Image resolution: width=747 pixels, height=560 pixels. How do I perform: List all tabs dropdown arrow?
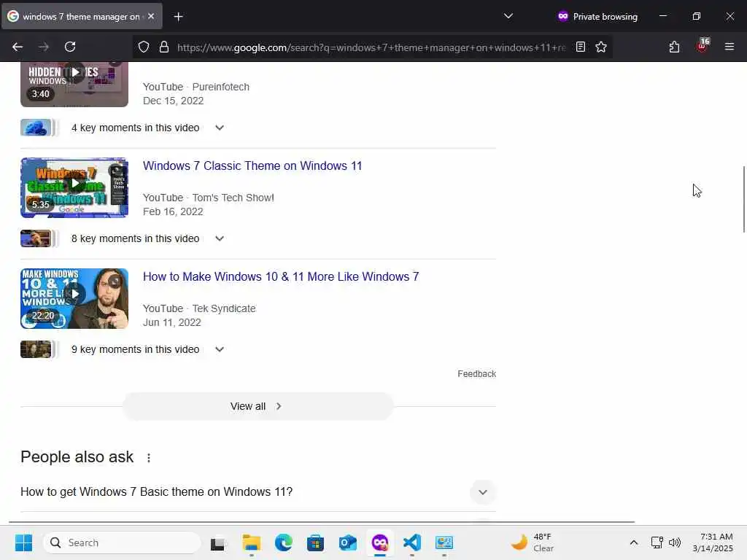[508, 16]
